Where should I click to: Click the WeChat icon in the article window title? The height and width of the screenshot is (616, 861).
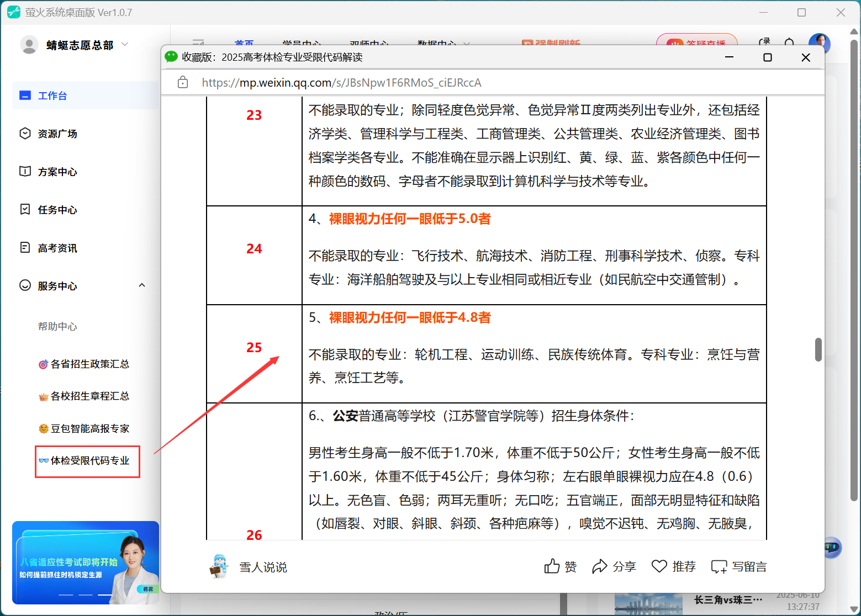(x=171, y=57)
